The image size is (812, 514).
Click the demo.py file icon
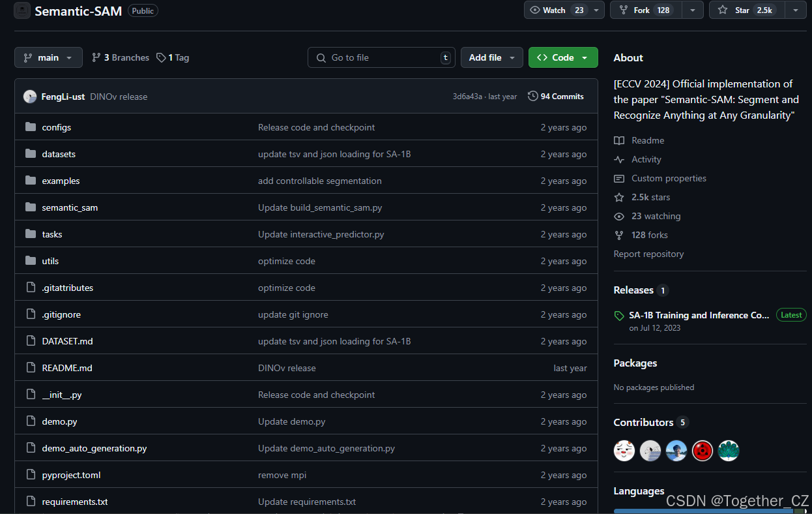30,421
